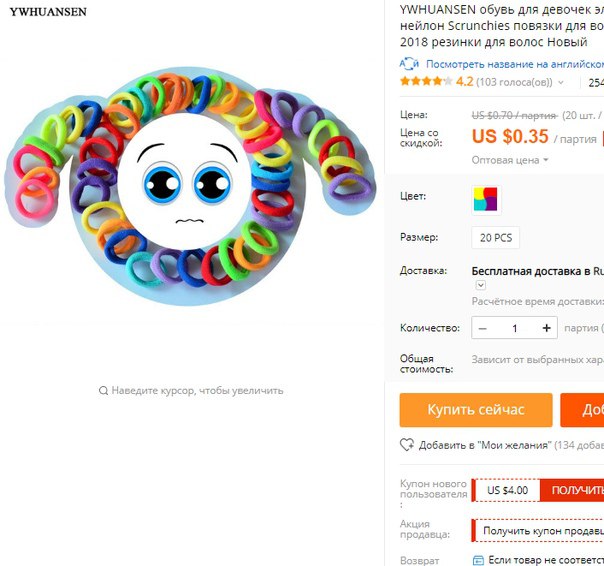Click the magnifier zoom hint icon
Image resolution: width=604 pixels, height=566 pixels.
coord(103,391)
